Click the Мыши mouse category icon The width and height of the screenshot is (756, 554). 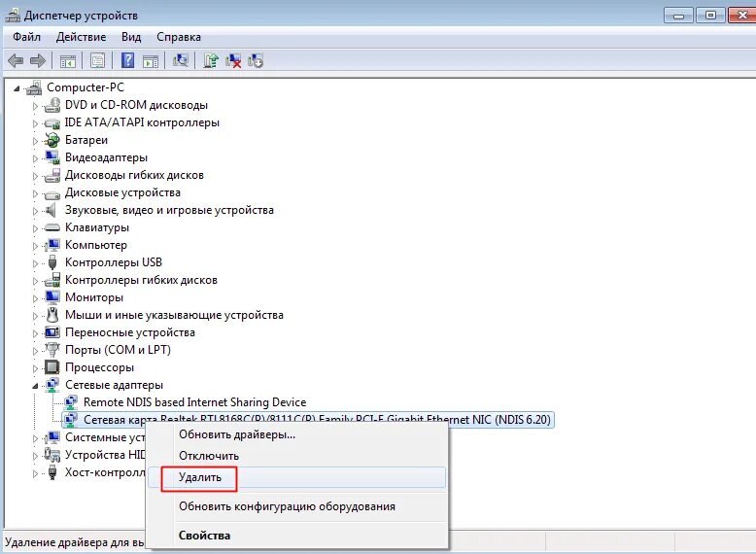click(x=52, y=315)
